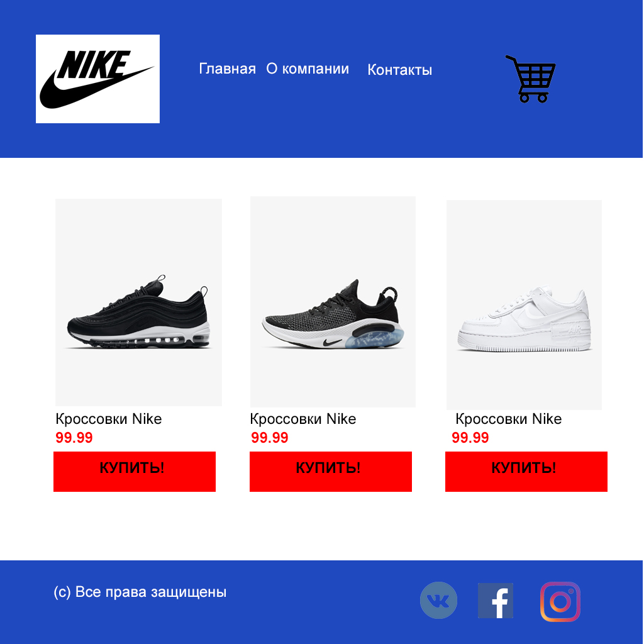
Task: Click the 99.99 price of white sneaker
Action: (470, 438)
